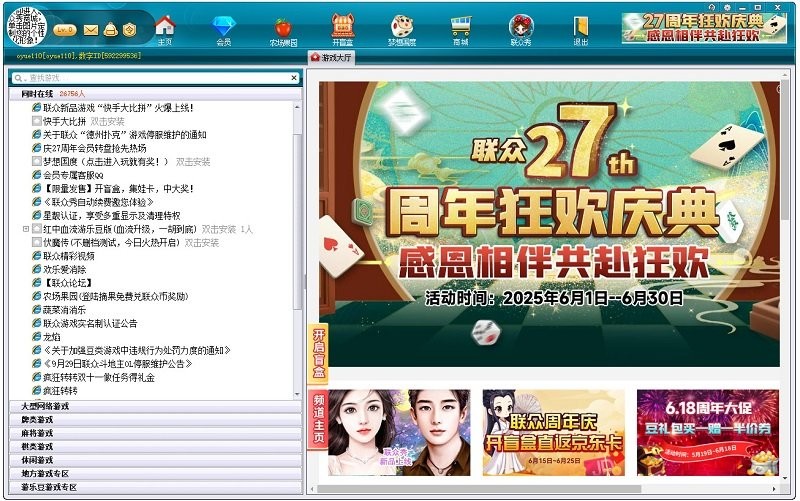800x501 pixels.
Task: Open 星靓认证 privileges link
Action: (107, 216)
